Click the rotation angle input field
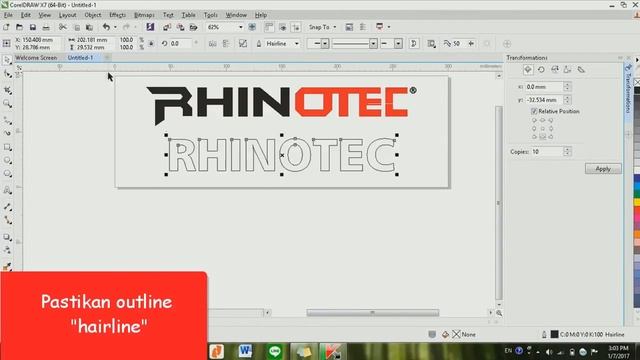The height and width of the screenshot is (360, 640). click(x=180, y=44)
